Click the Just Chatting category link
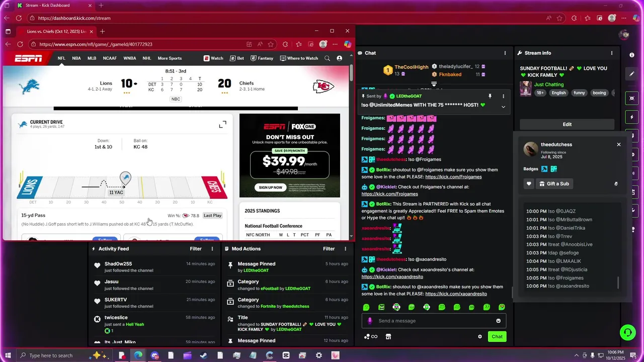This screenshot has height=362, width=644. (x=549, y=84)
